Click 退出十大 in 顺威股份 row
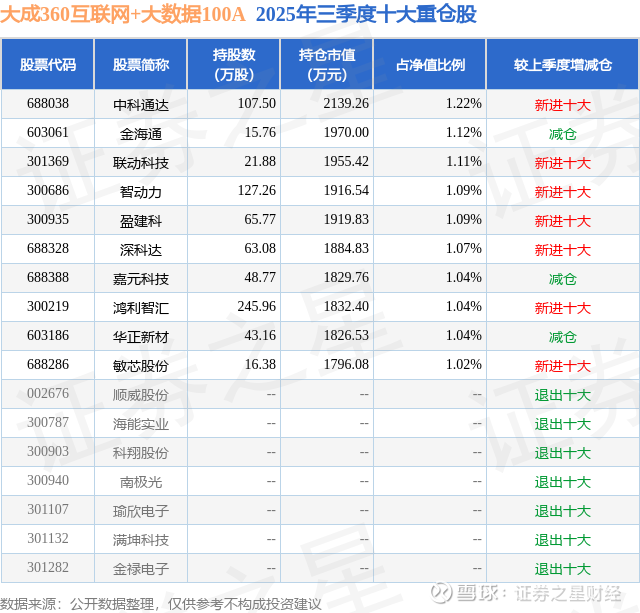640x613 pixels. click(563, 395)
